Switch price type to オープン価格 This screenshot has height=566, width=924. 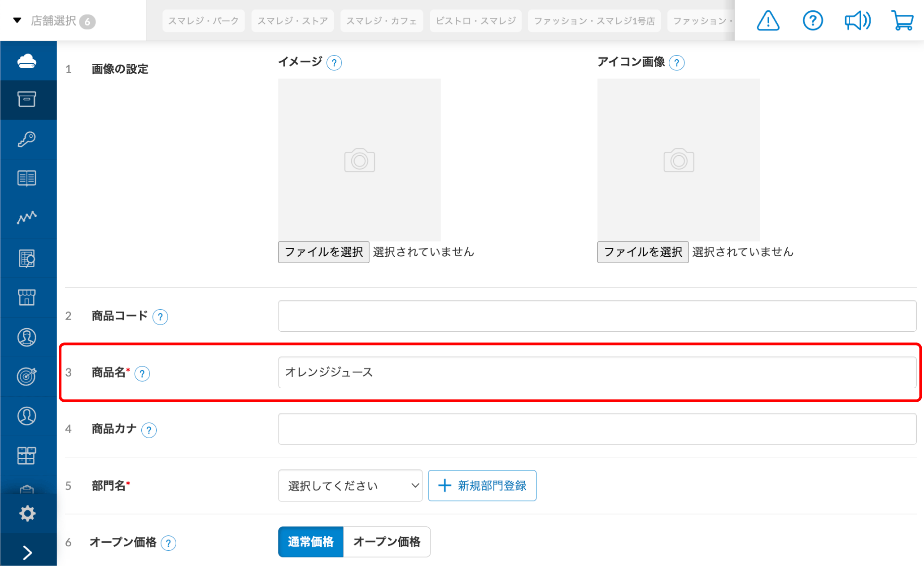pos(387,542)
